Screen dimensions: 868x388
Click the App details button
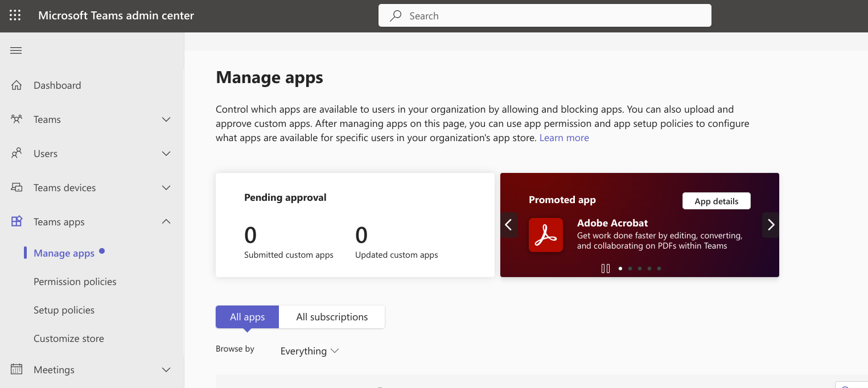click(717, 201)
